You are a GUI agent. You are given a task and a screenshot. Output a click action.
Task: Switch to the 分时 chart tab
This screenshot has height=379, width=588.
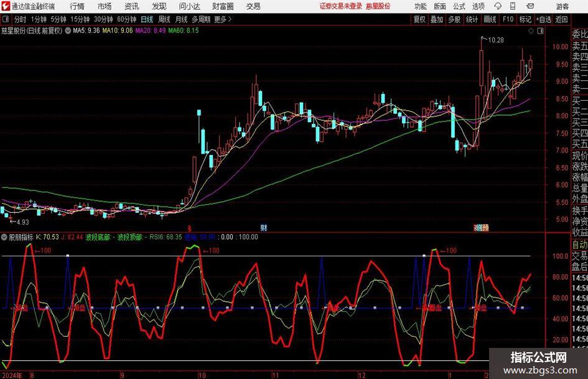point(20,19)
